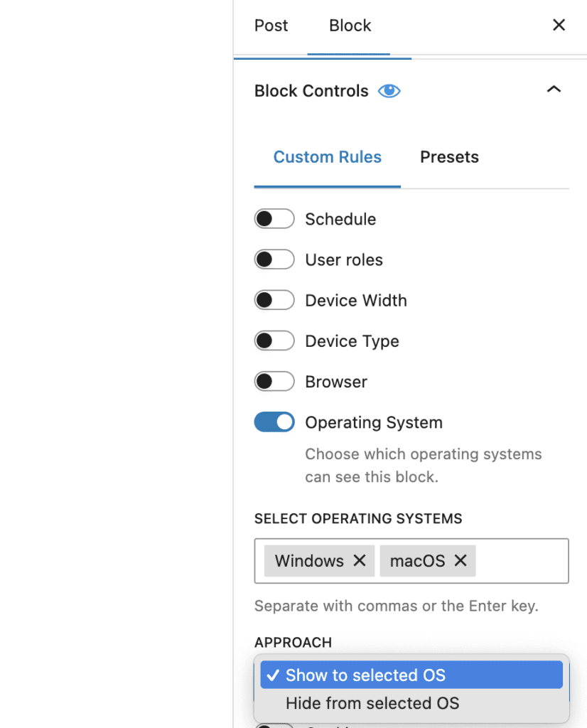Collapse the Block Controls section

coord(554,90)
